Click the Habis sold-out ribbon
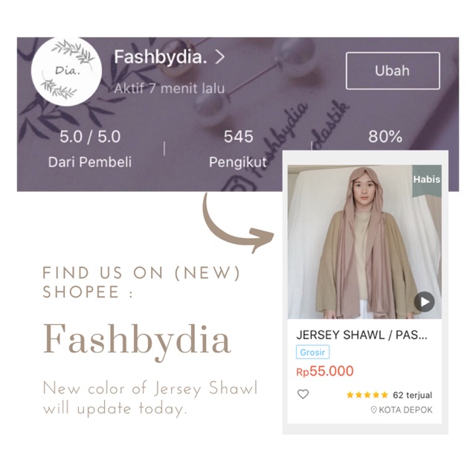The width and height of the screenshot is (476, 476). point(426,181)
